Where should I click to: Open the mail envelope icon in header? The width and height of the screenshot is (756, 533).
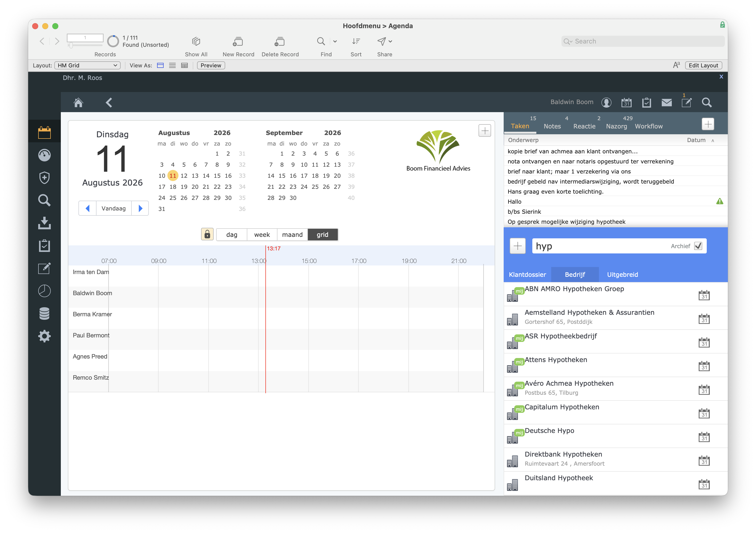pyautogui.click(x=667, y=102)
